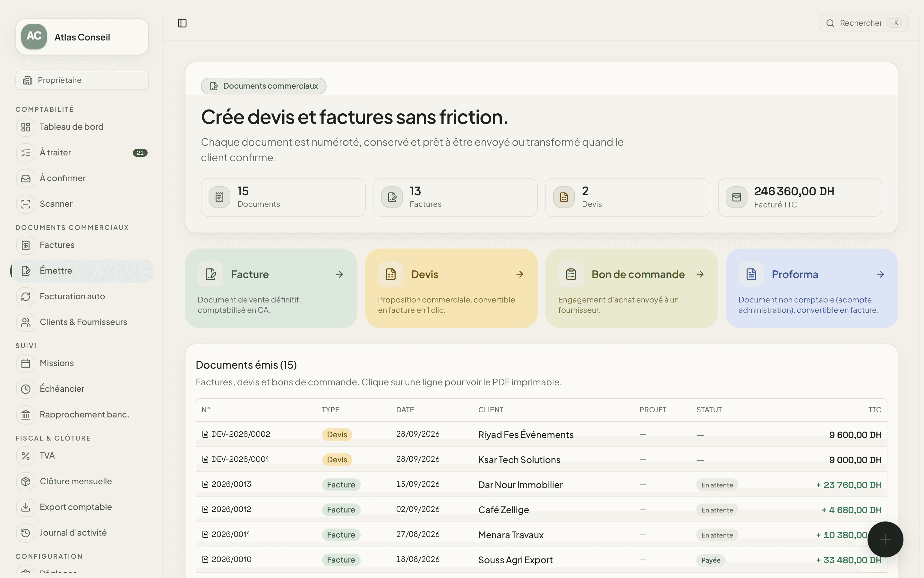Click the Proforma card arrow

point(880,275)
